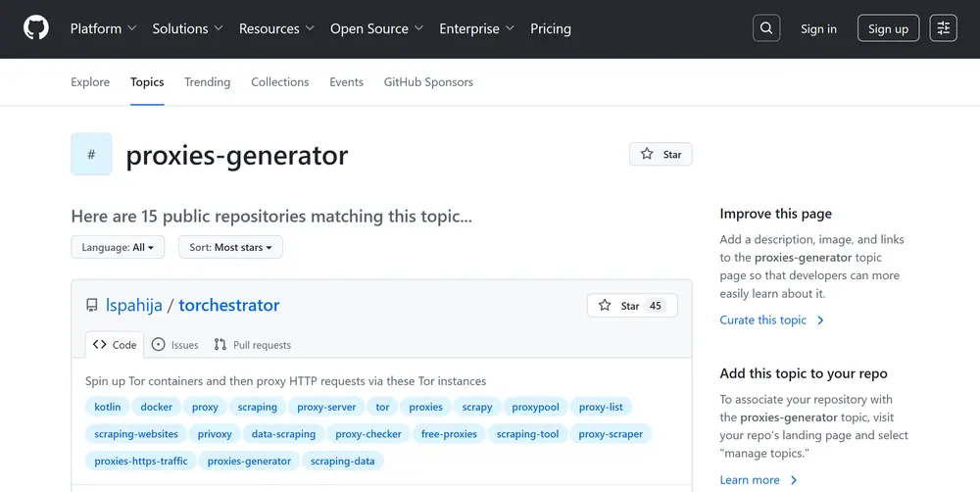Open the appearance settings sliders icon
980x492 pixels.
[x=943, y=28]
